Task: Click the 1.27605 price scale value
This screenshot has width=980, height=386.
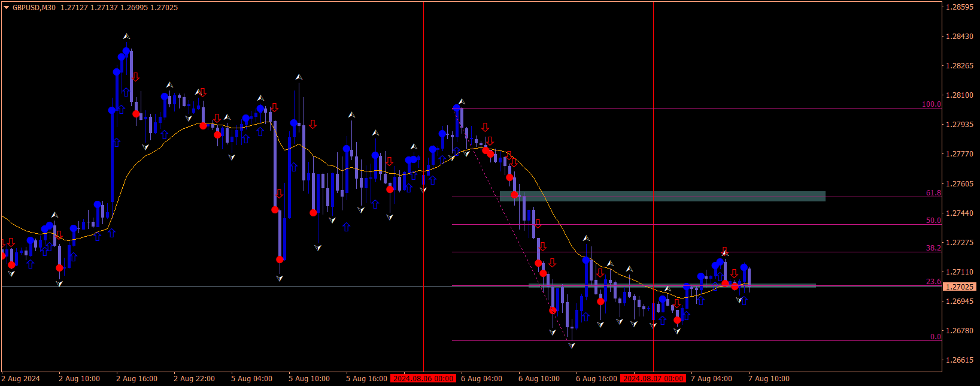Action: click(x=960, y=184)
